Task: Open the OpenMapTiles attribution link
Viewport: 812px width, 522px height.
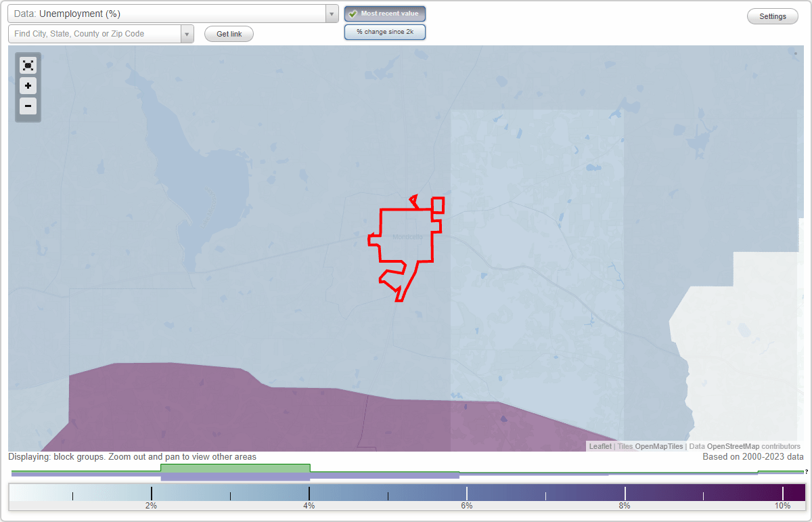Action: [658, 446]
